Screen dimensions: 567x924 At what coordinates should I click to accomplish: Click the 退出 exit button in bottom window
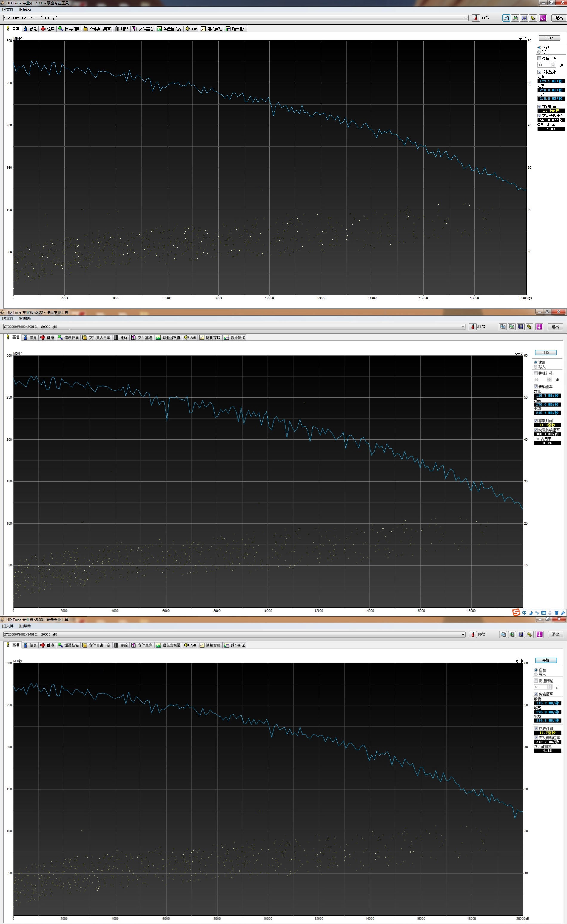(555, 634)
